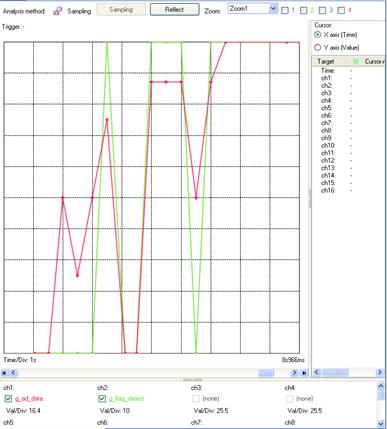The image size is (387, 429).
Task: Jump to start of graph scrollbar
Action: tap(5, 373)
